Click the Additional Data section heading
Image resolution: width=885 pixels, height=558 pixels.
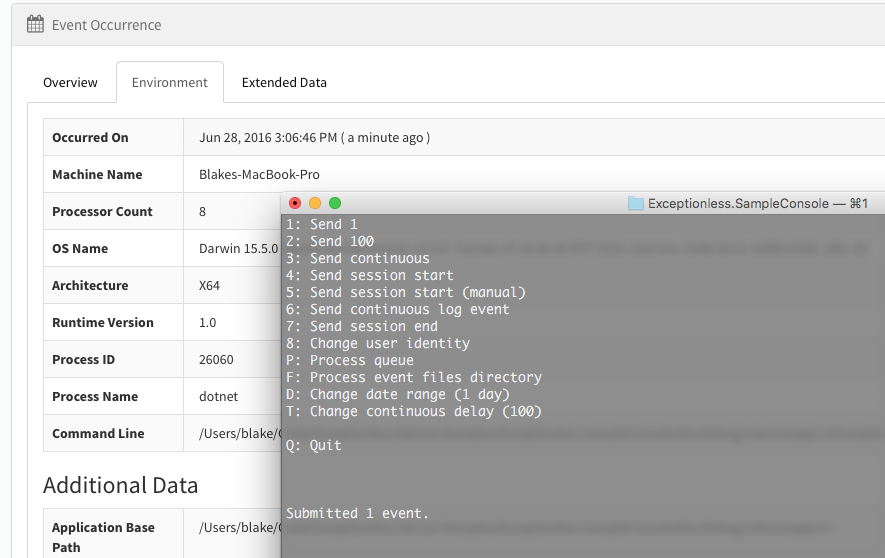click(x=120, y=485)
